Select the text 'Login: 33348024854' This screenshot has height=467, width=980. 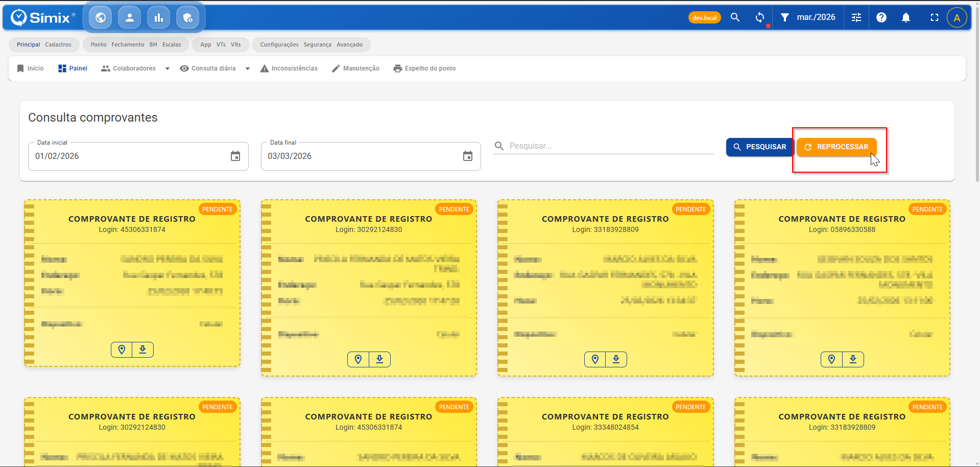(x=605, y=428)
